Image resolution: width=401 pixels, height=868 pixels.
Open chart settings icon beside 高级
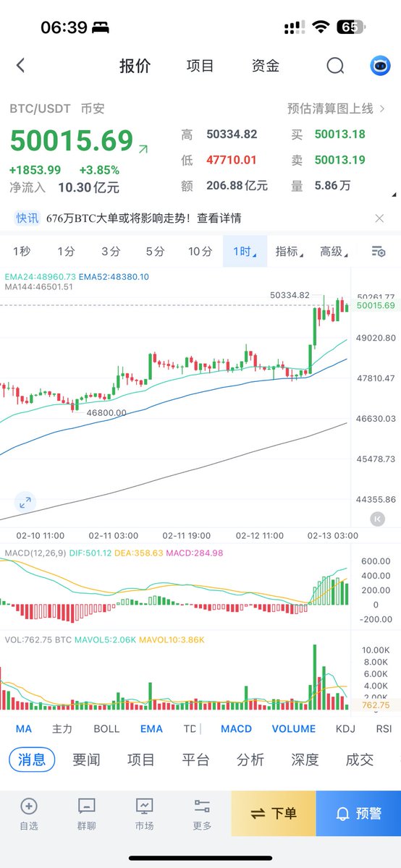(x=379, y=251)
